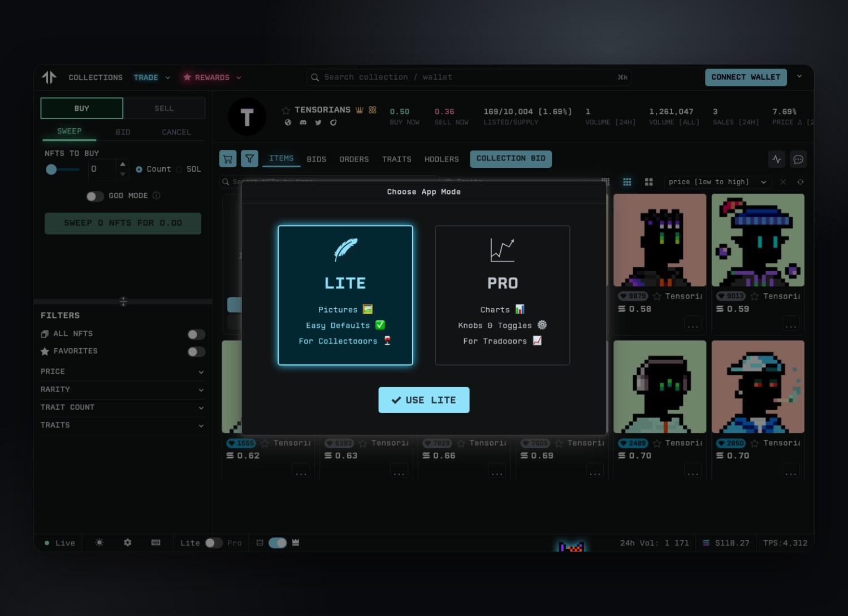Open the Tensorians Discord link
Screen dimensions: 848x616
click(x=303, y=123)
